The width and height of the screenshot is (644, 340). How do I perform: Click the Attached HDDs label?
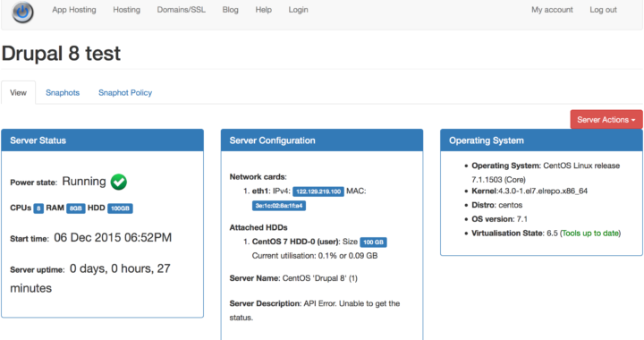pos(258,227)
